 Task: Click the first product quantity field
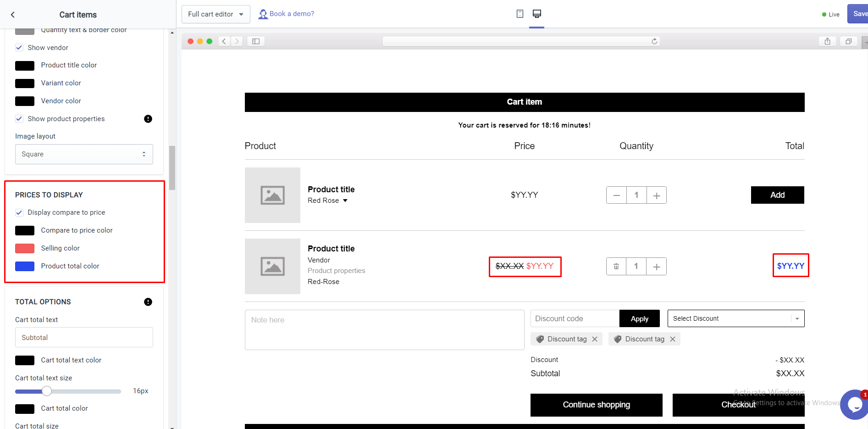click(636, 195)
